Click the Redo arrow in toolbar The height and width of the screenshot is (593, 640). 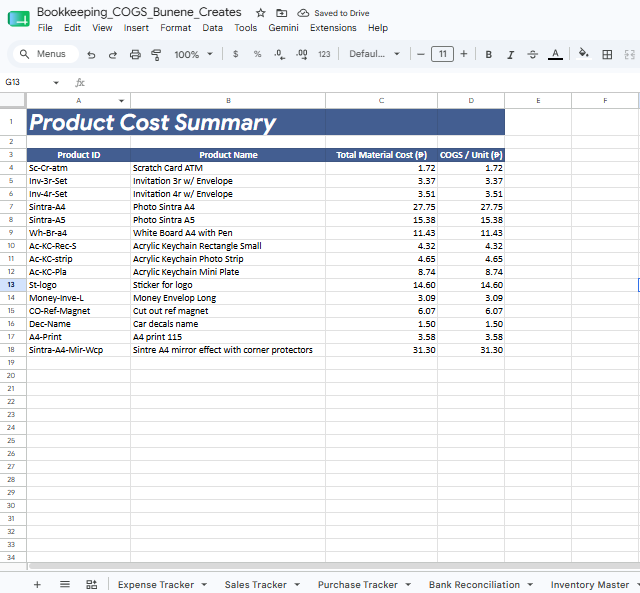click(113, 54)
